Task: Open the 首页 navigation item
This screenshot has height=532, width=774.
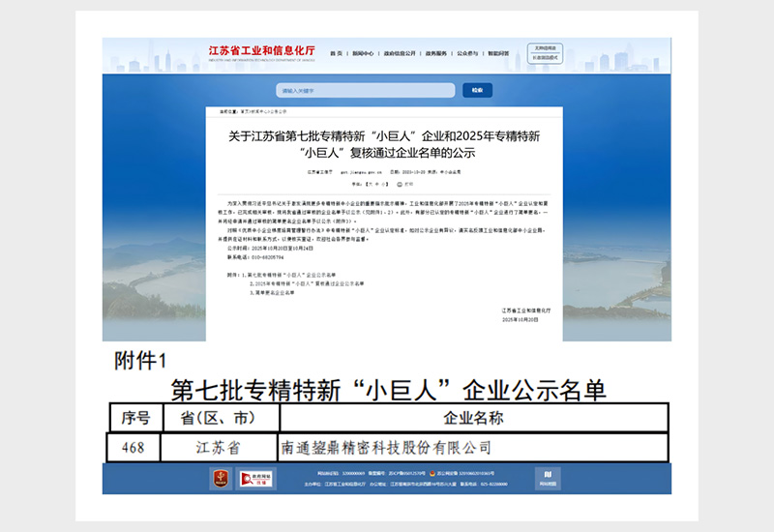Action: point(336,53)
